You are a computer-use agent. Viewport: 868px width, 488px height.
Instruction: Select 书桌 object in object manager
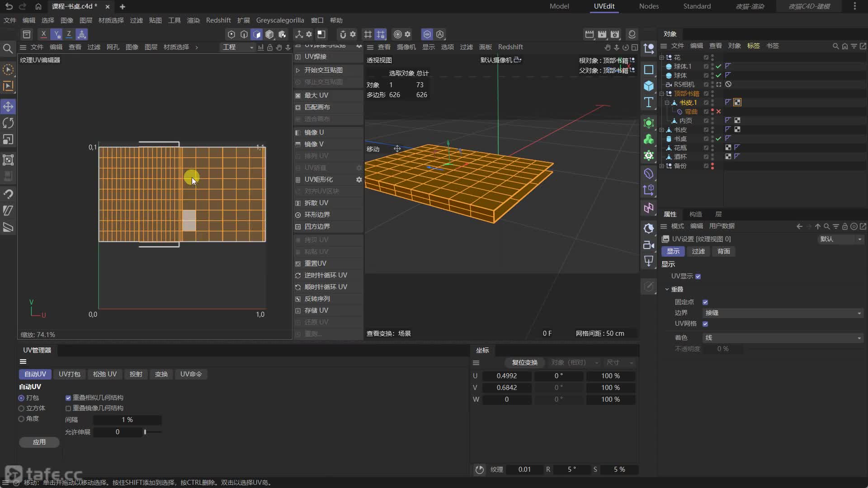pyautogui.click(x=680, y=139)
